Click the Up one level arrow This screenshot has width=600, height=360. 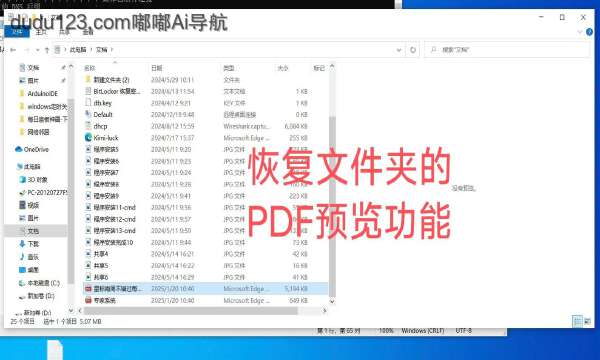point(47,50)
